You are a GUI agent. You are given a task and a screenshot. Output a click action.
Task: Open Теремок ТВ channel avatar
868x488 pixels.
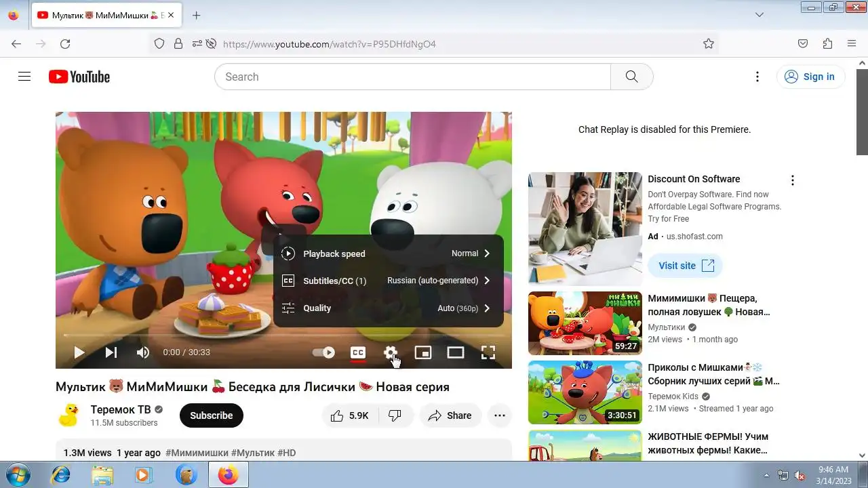[69, 415]
